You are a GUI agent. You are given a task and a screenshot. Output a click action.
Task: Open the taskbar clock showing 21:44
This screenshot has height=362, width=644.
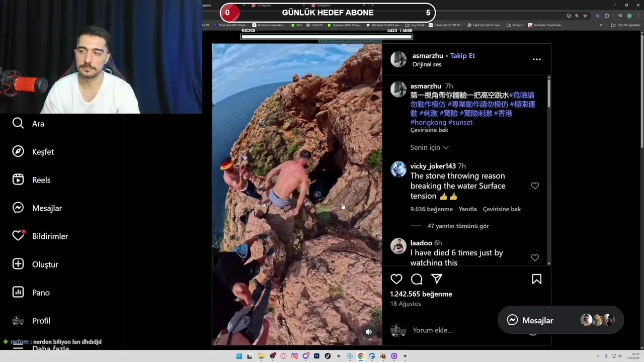coord(632,356)
